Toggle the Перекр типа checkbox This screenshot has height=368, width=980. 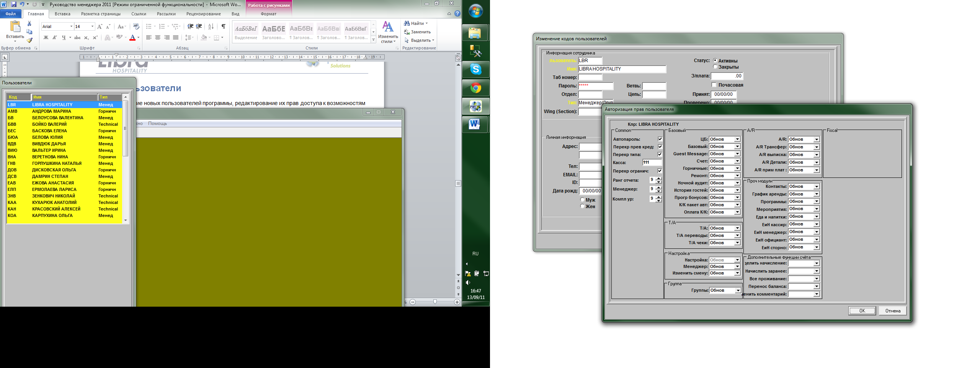(x=660, y=154)
